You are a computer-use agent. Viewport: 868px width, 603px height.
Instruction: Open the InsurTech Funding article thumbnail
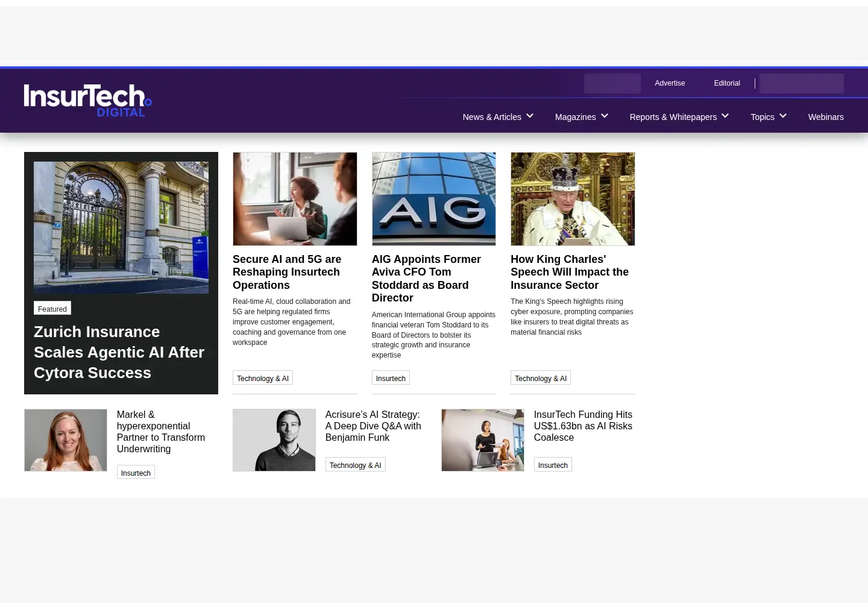coord(483,440)
